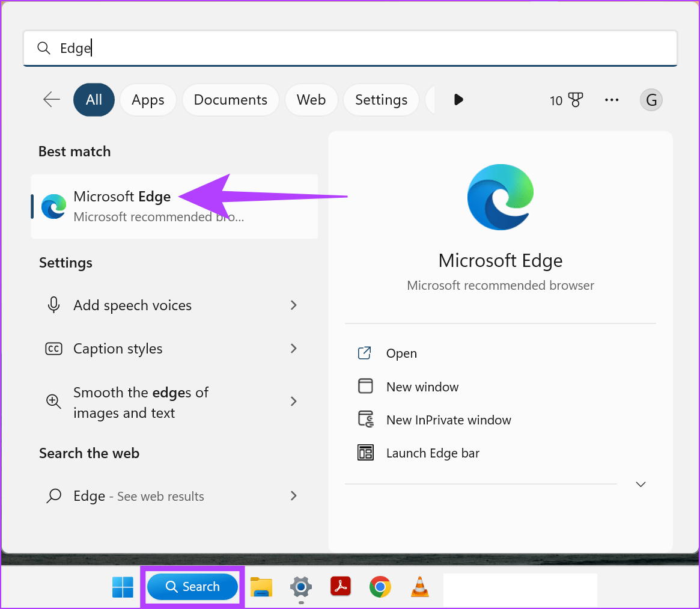The width and height of the screenshot is (700, 609).
Task: Open VLC media player from taskbar
Action: point(419,586)
